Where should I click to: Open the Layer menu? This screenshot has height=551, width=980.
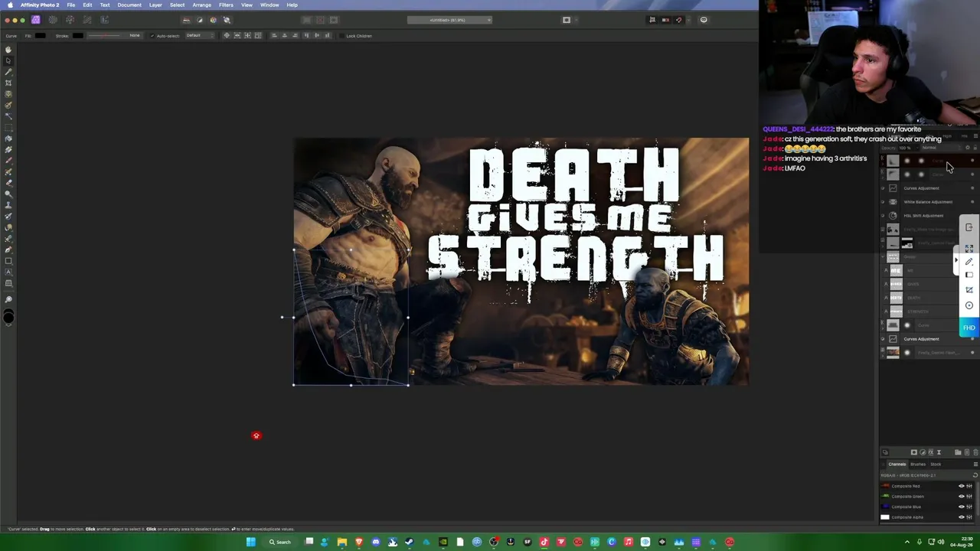pyautogui.click(x=155, y=5)
